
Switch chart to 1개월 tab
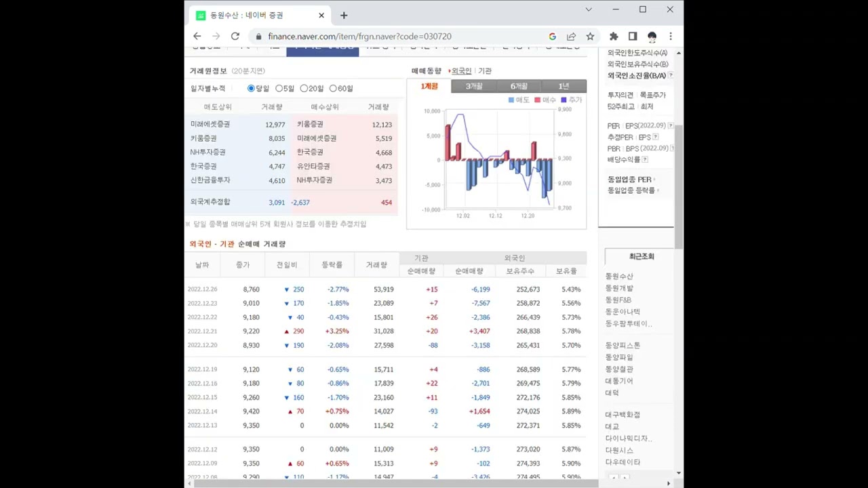(429, 86)
